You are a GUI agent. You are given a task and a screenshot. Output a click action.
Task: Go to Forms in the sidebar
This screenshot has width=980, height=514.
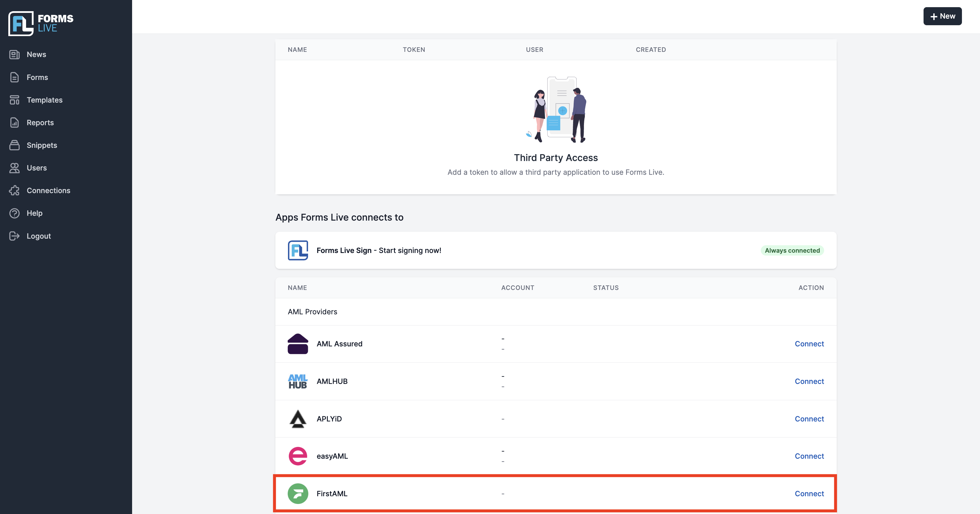[x=37, y=77]
